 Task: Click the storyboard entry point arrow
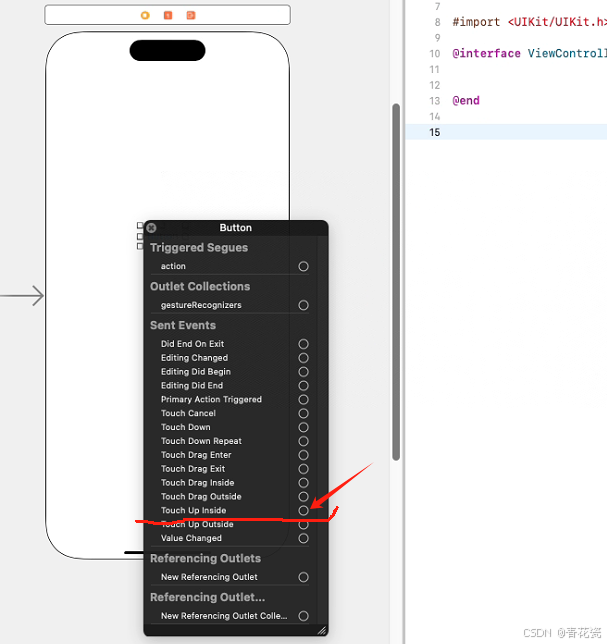pos(23,296)
